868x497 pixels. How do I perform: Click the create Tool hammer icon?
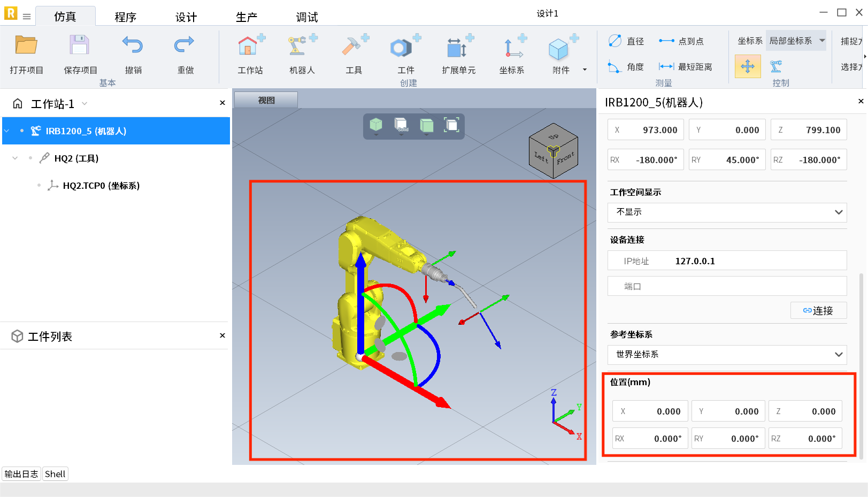(x=354, y=47)
